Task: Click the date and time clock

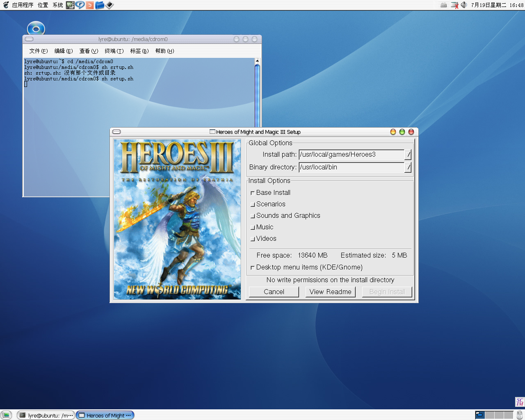Action: tap(497, 5)
